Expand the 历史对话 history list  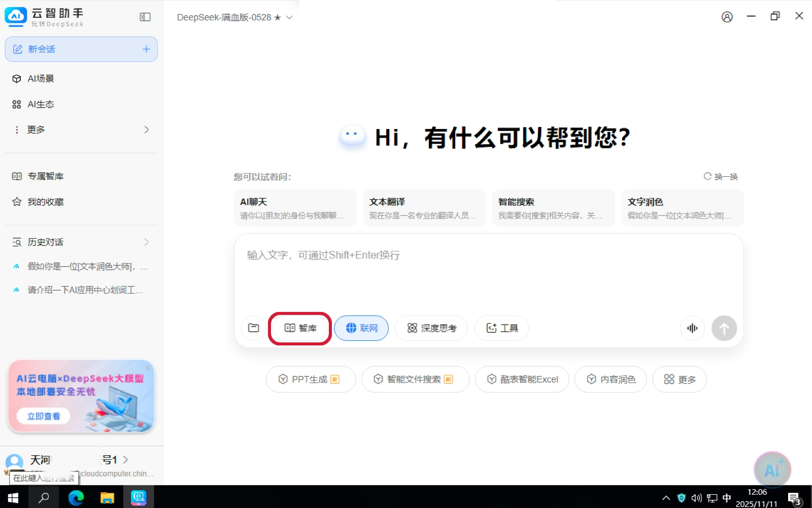[x=81, y=242]
